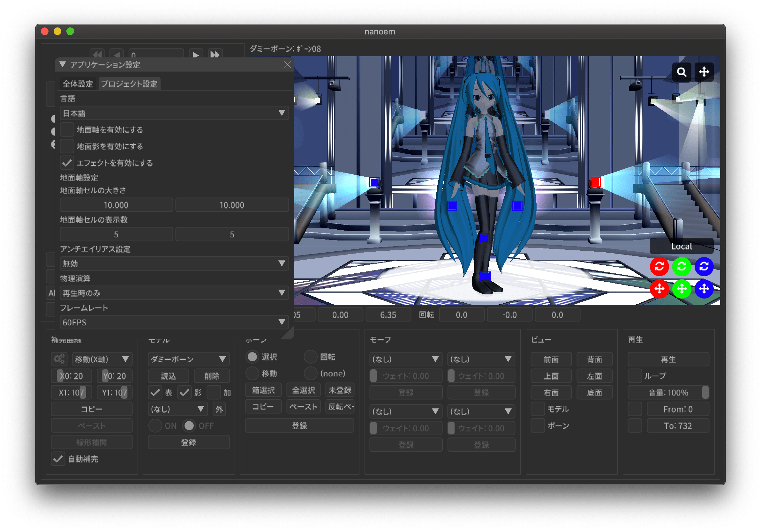Switch to プロジェクト設定 tab
The height and width of the screenshot is (532, 761).
coord(129,84)
